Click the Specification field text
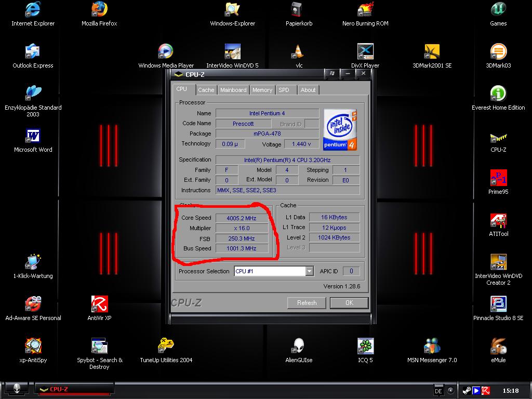The width and height of the screenshot is (532, 399). coord(287,160)
